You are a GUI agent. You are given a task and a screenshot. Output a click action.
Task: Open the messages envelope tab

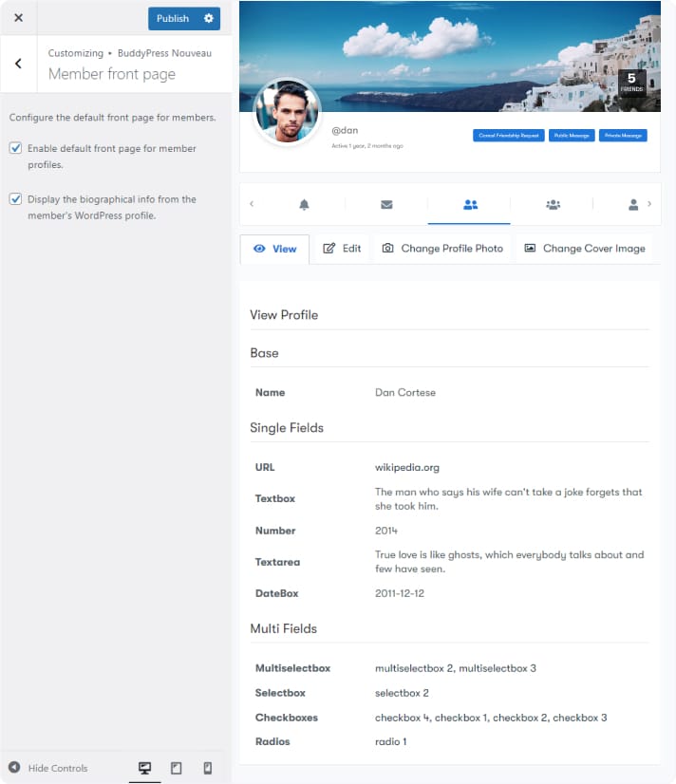386,204
